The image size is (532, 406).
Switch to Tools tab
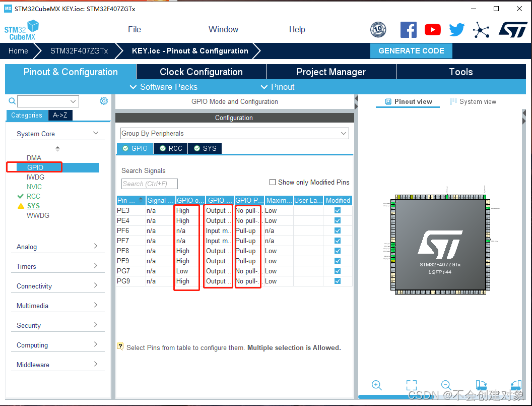461,72
